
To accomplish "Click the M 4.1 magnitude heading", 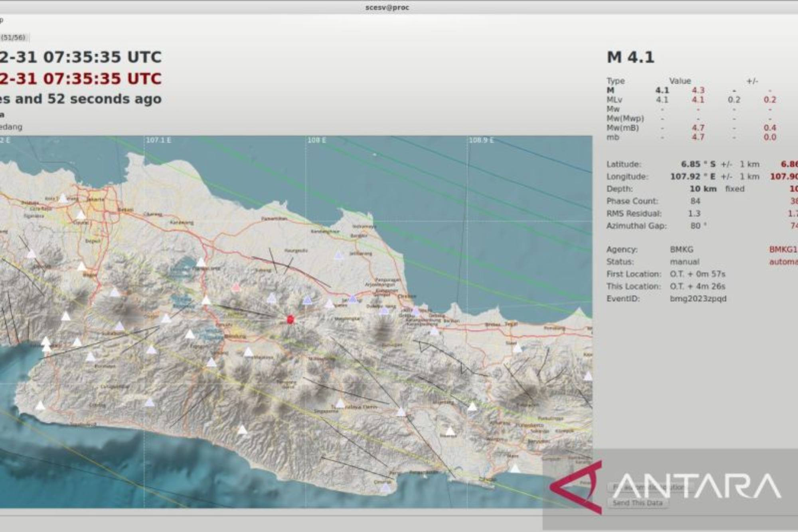I will pyautogui.click(x=630, y=57).
